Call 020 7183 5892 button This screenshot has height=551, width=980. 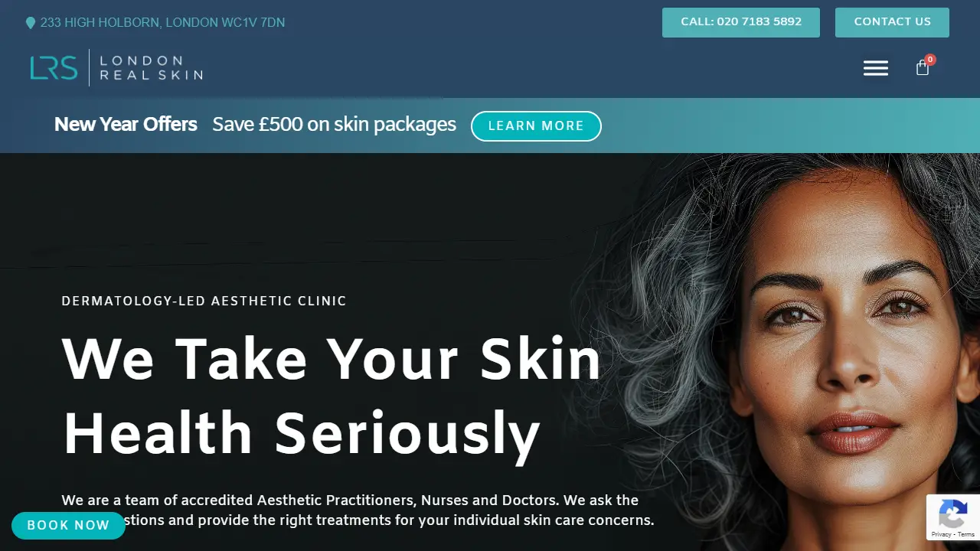(x=741, y=22)
